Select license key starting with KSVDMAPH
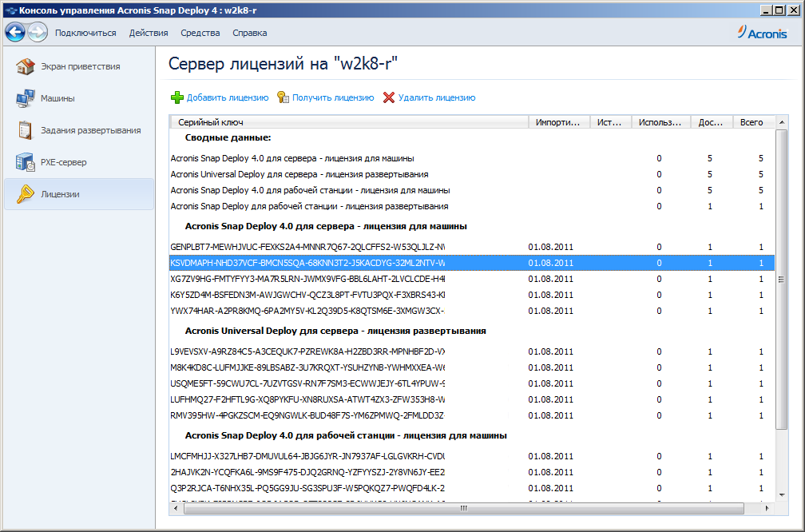 click(x=472, y=263)
